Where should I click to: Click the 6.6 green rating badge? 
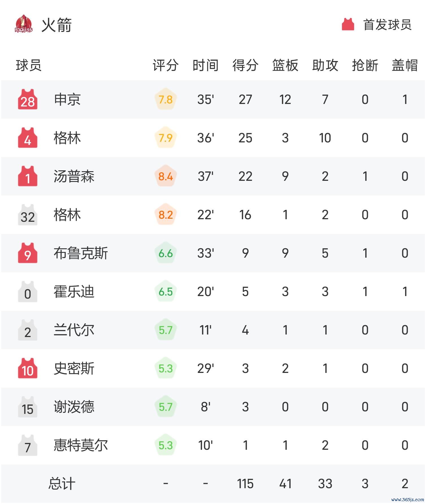click(166, 253)
